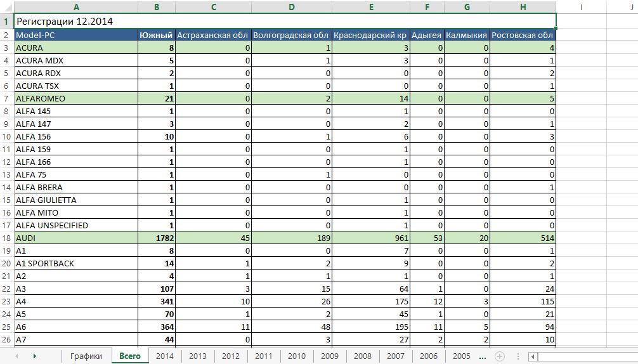Image resolution: width=638 pixels, height=364 pixels.
Task: Open the 2009 sheet tab
Action: [330, 356]
